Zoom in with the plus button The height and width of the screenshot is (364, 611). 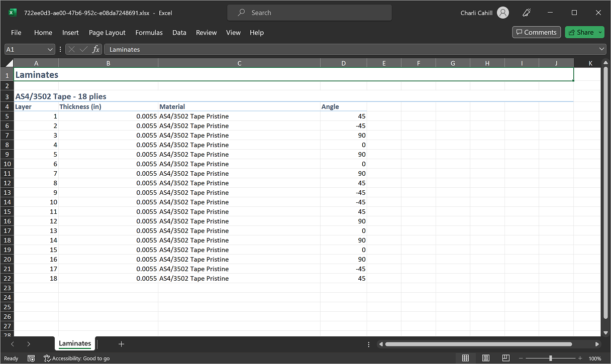pos(580,358)
